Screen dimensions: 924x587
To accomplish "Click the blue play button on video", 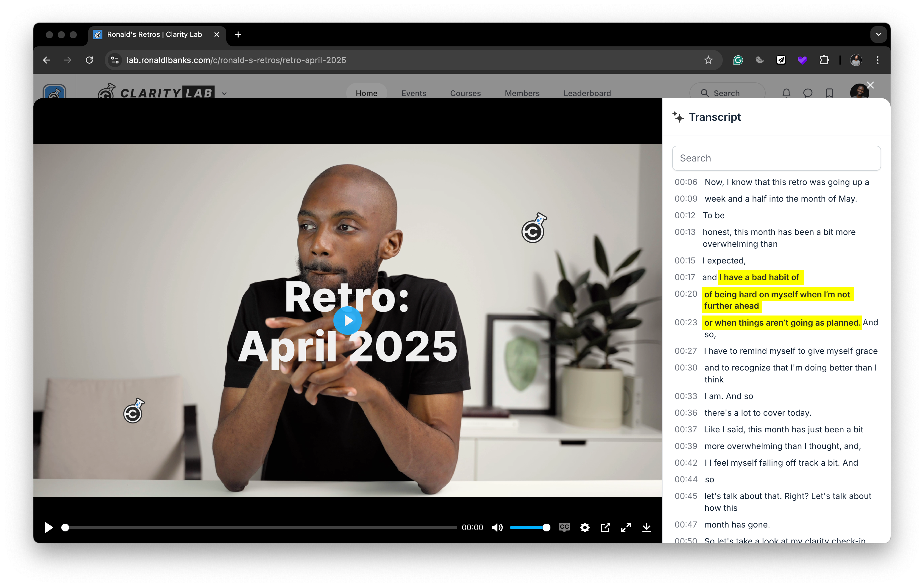I will (347, 321).
